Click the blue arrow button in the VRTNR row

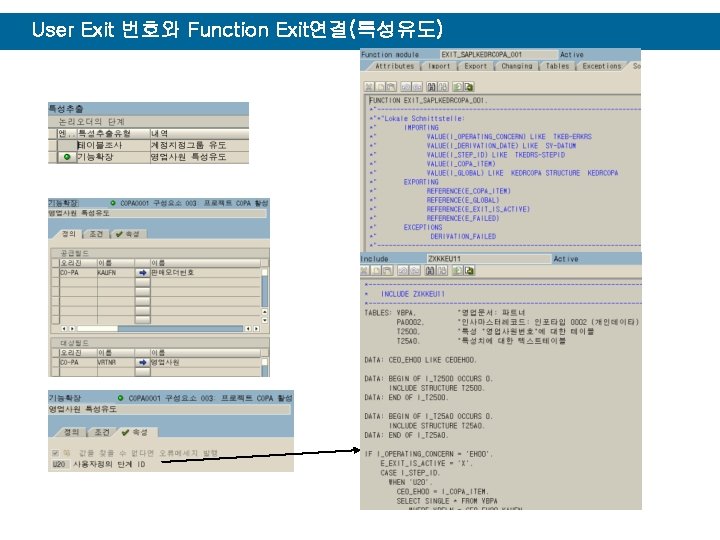(143, 362)
